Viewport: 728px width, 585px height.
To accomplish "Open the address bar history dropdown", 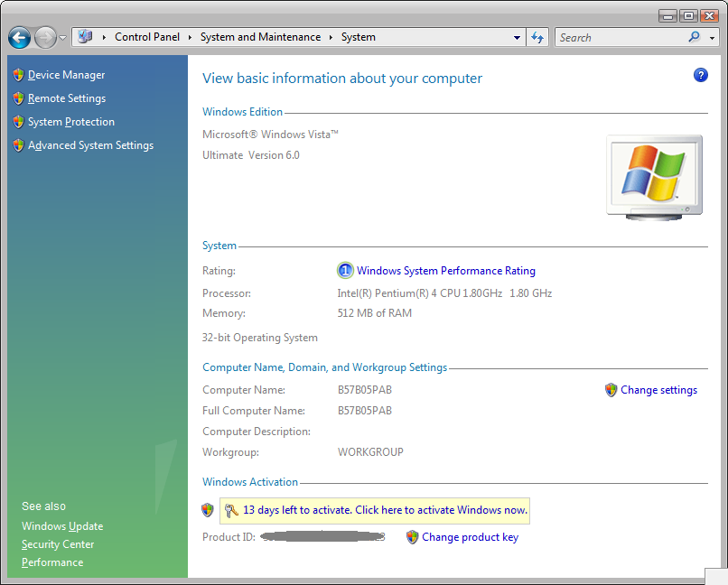I will pyautogui.click(x=517, y=38).
